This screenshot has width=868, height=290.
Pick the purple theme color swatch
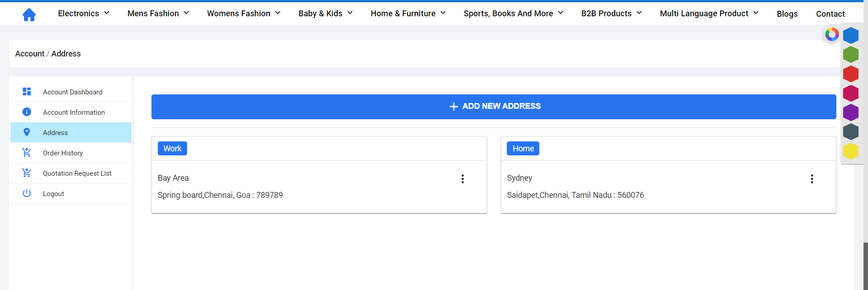pos(851,112)
